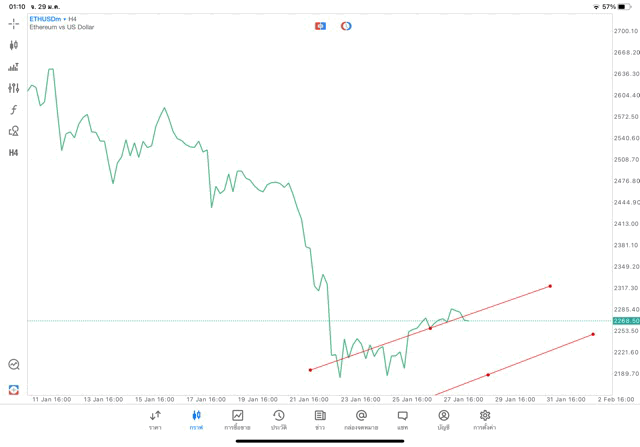This screenshot has height=447, width=640.
Task: Open the chart icon at bottom-left sidebar
Action: click(14, 365)
